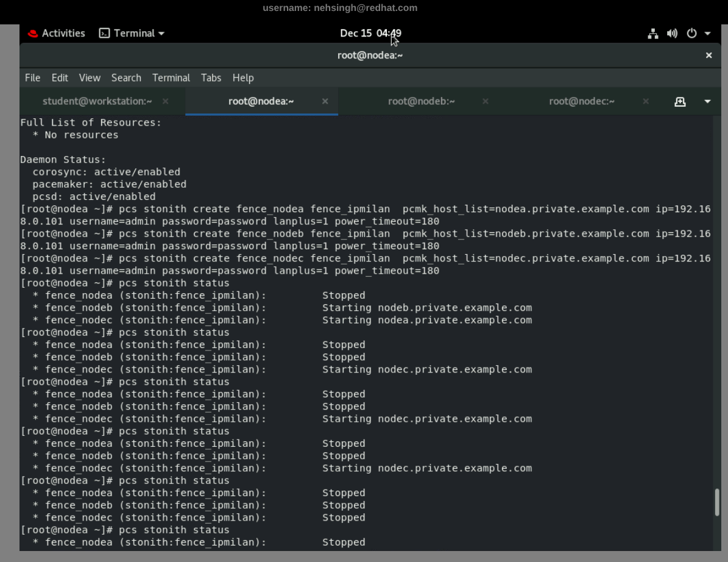
Task: Switch to the student@workstation tab
Action: click(x=97, y=101)
